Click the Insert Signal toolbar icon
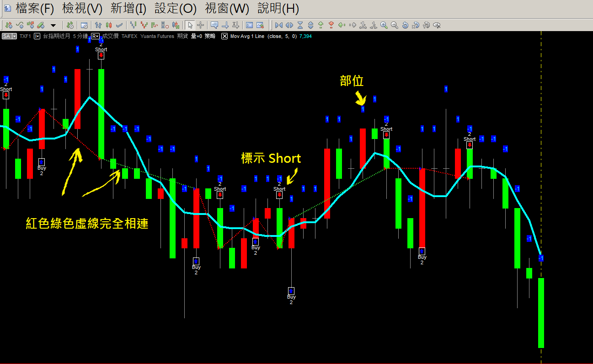The height and width of the screenshot is (364, 593). pyautogui.click(x=30, y=25)
